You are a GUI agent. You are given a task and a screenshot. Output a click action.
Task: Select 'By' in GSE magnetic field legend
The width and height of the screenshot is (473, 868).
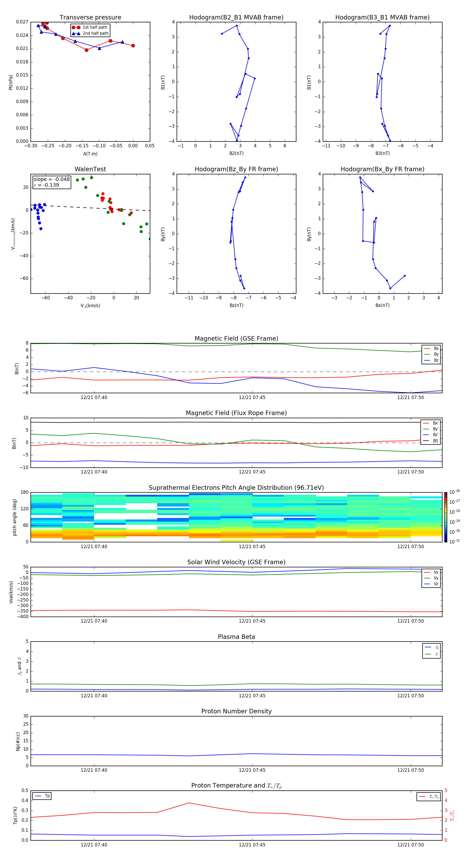pos(431,354)
